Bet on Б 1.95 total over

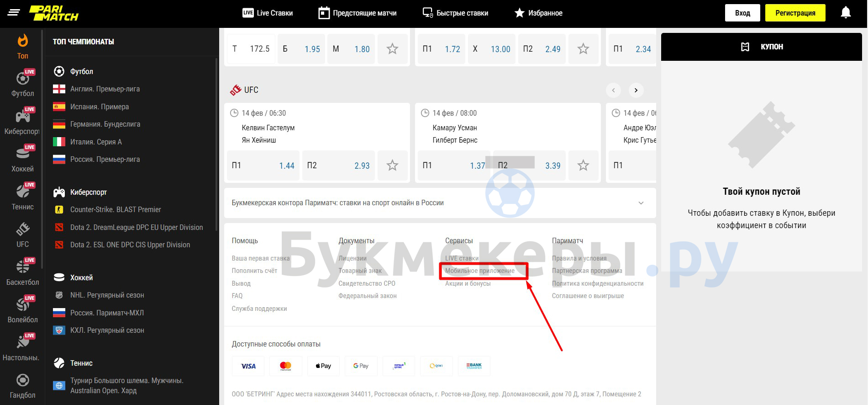[x=301, y=49]
